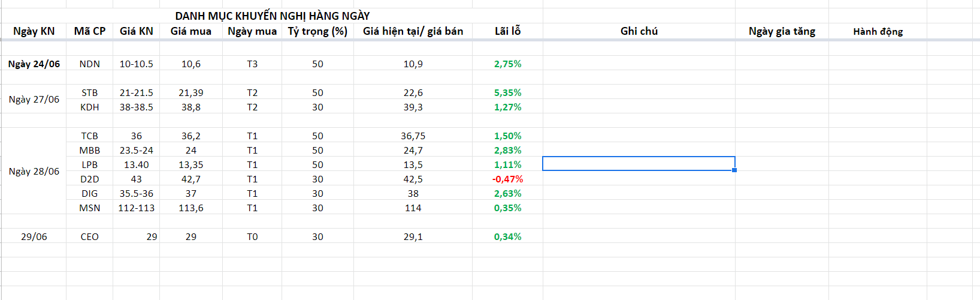The width and height of the screenshot is (980, 300).
Task: Click the KDH stock code cell
Action: [x=90, y=107]
